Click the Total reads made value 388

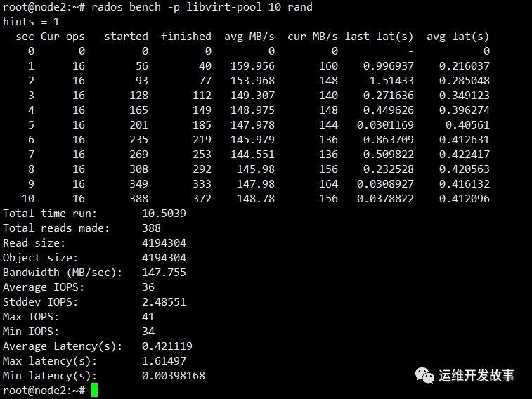point(151,228)
